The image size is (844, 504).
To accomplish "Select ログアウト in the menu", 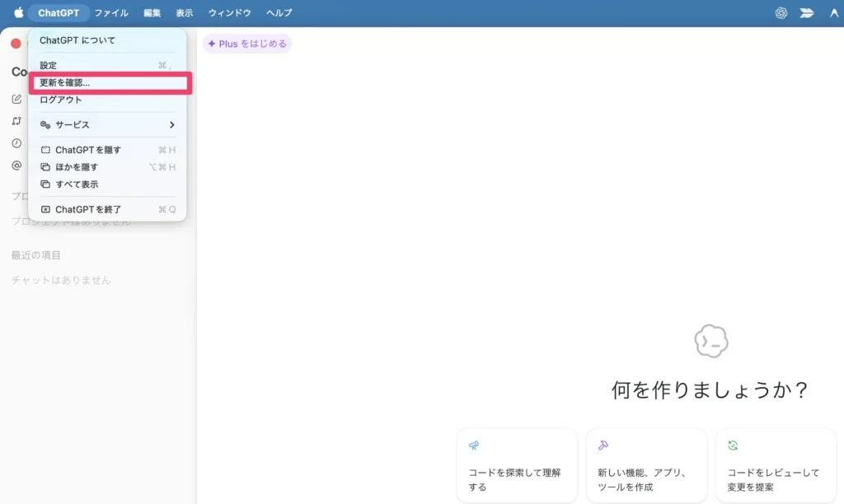I will tap(108, 100).
